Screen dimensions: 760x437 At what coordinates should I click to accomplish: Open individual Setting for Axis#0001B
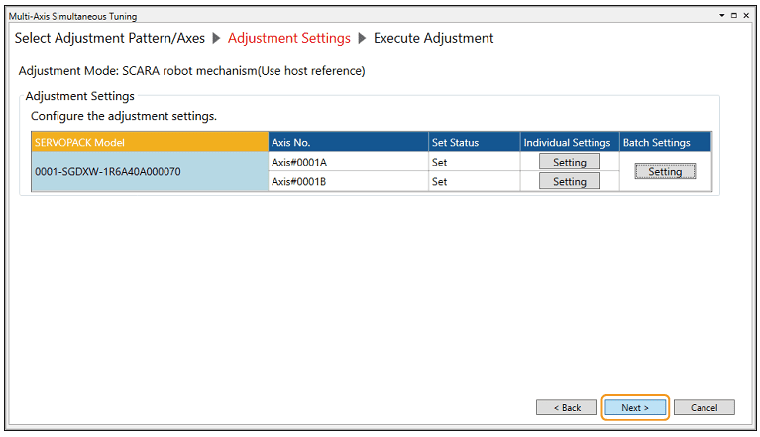569,182
